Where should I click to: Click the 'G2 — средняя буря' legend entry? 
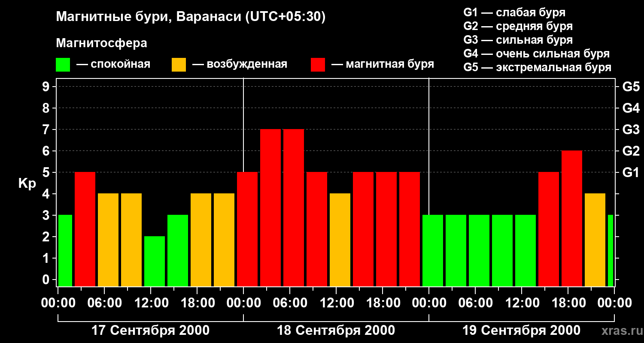[518, 26]
